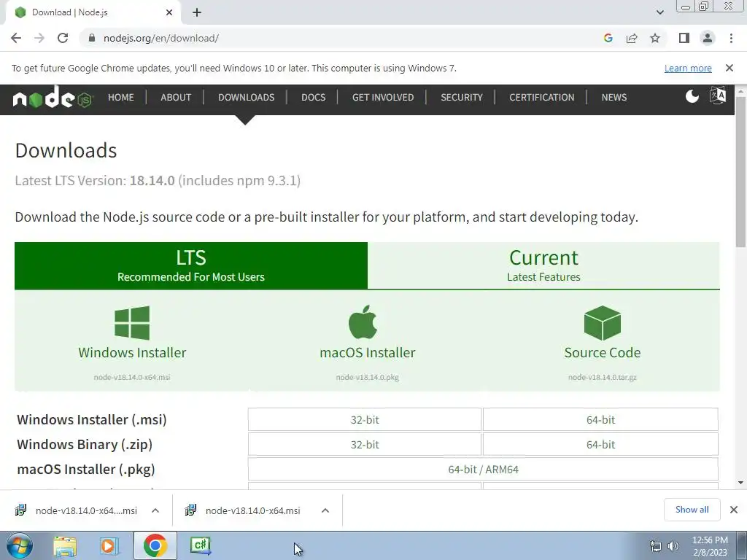Toggle dark mode moon icon

click(692, 97)
